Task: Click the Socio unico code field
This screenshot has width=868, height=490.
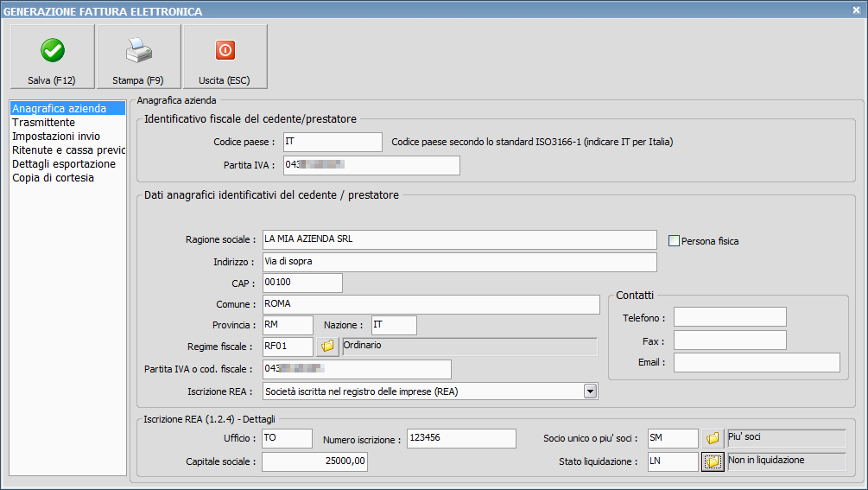Action: pyautogui.click(x=673, y=438)
